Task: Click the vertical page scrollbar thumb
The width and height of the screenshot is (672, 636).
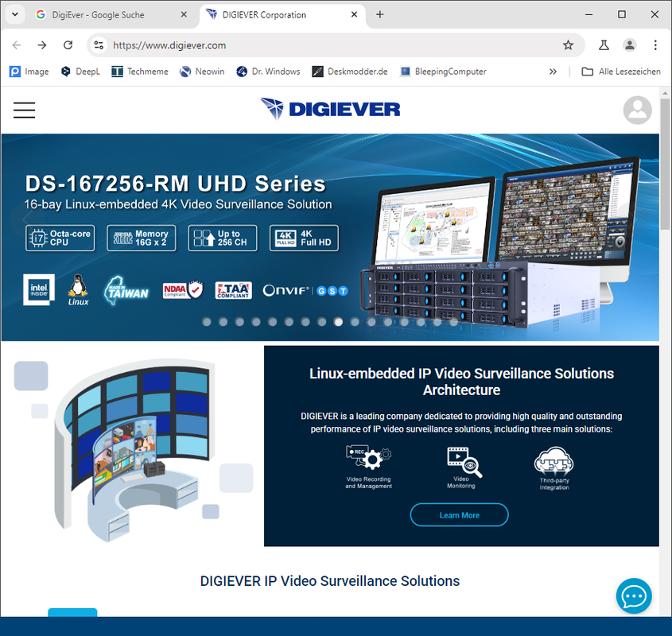Action: [665, 165]
